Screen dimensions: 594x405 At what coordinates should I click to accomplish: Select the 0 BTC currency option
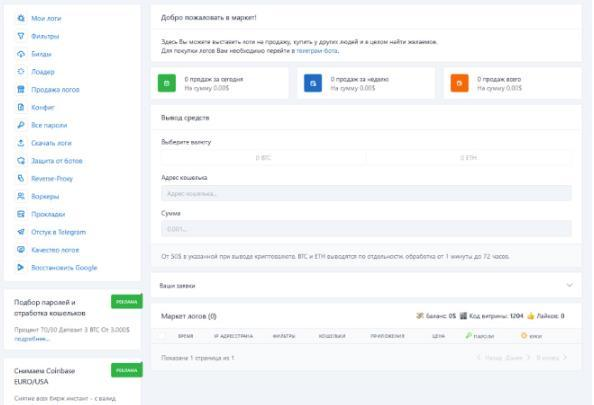point(263,158)
